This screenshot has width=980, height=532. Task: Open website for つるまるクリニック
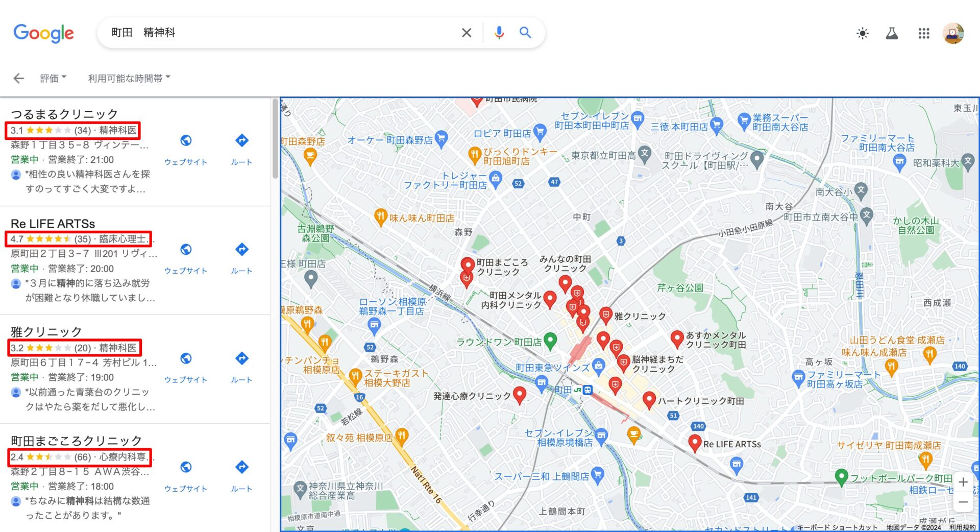(x=186, y=149)
